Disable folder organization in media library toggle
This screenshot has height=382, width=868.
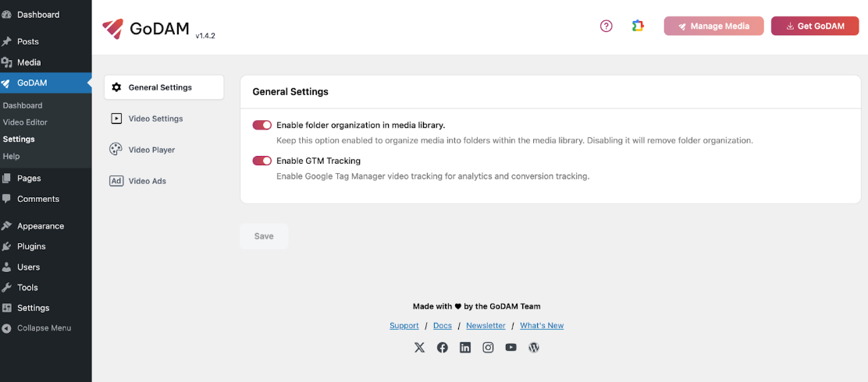(x=261, y=125)
